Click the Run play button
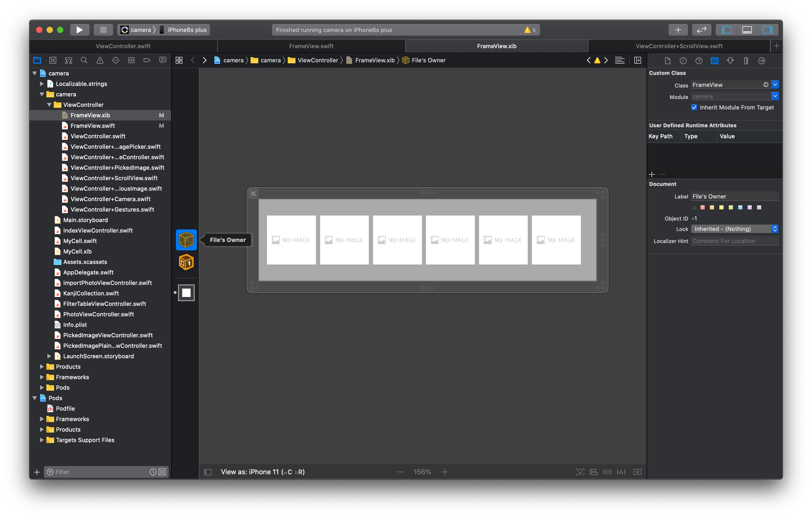The image size is (812, 518). point(79,30)
